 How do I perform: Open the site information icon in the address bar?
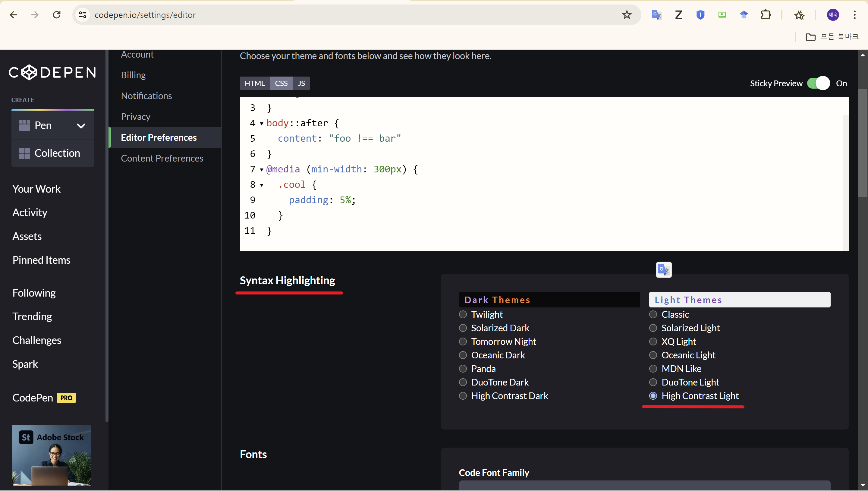[x=83, y=15]
